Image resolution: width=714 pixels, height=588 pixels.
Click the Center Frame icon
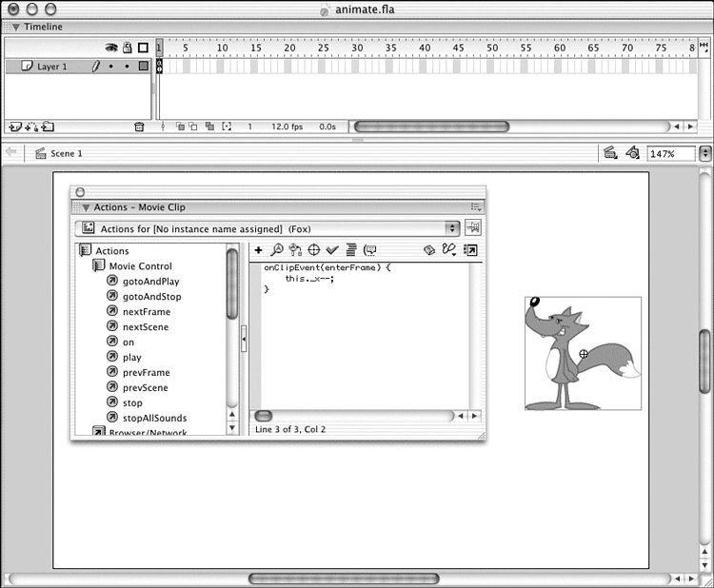click(163, 127)
